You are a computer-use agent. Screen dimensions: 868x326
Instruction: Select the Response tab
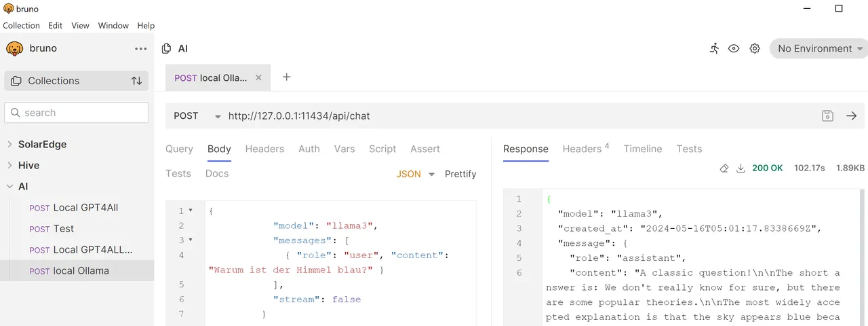[526, 149]
